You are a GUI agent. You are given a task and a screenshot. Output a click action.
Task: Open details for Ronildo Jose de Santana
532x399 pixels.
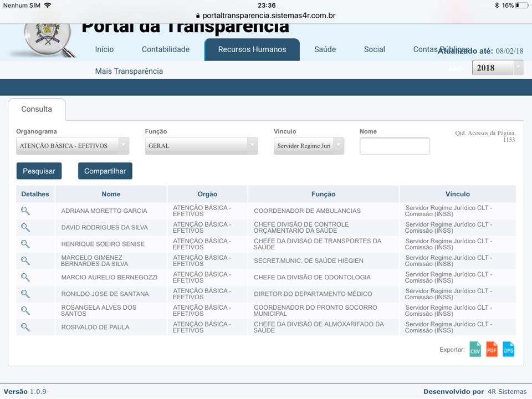pos(25,294)
